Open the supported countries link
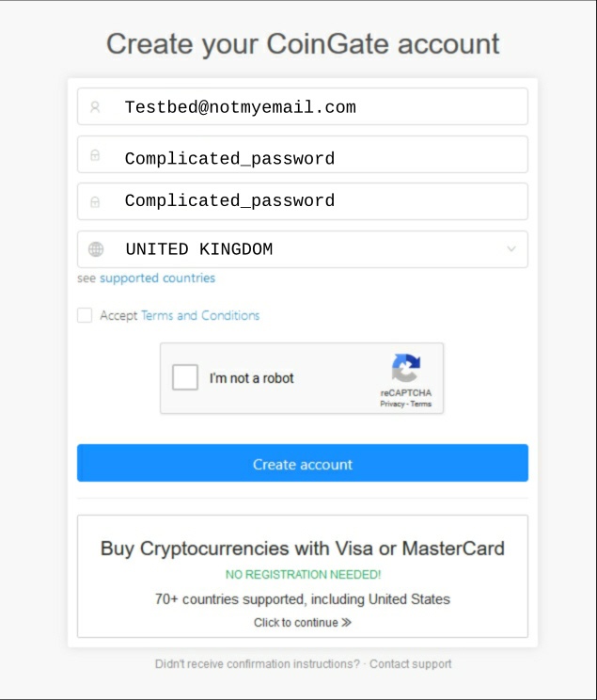The width and height of the screenshot is (597, 700). point(157,278)
